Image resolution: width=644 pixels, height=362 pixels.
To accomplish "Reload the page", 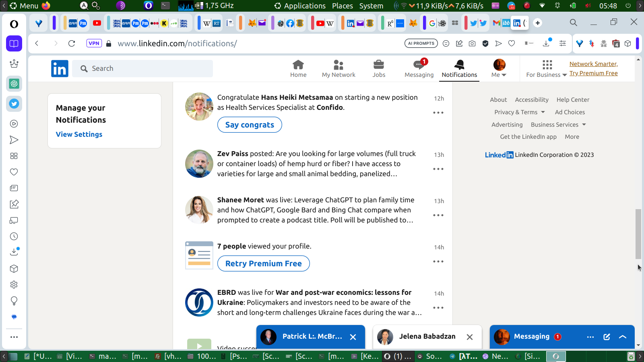I will click(x=72, y=43).
